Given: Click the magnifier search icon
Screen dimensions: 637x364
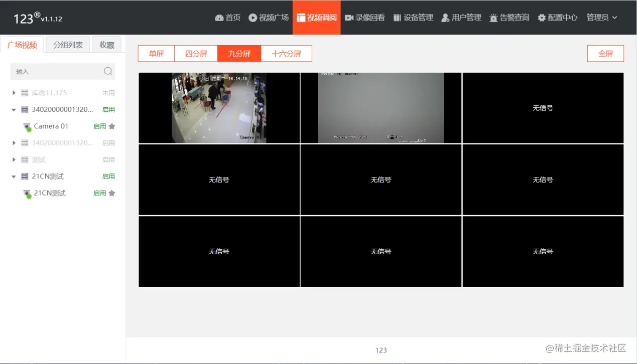Looking at the screenshot, I should click(107, 71).
